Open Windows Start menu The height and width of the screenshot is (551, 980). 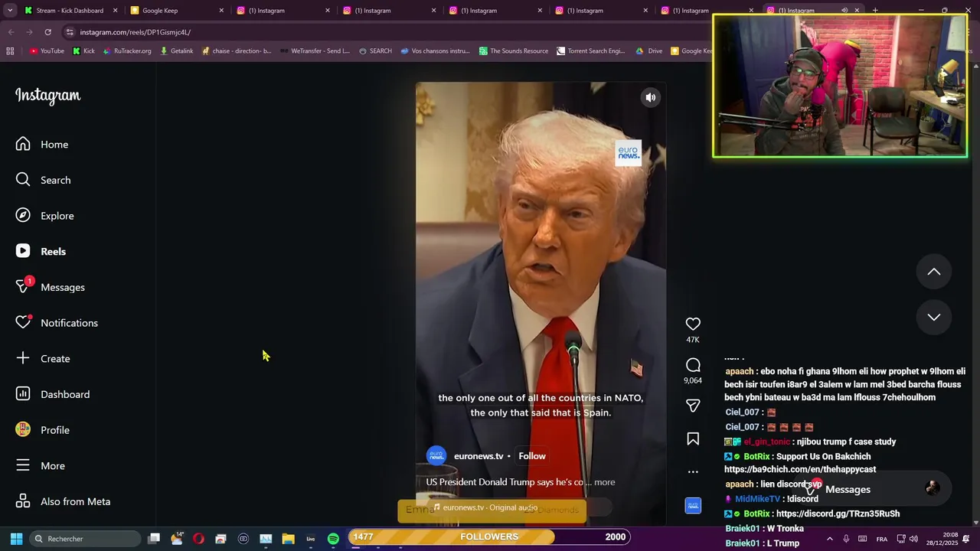tap(16, 539)
